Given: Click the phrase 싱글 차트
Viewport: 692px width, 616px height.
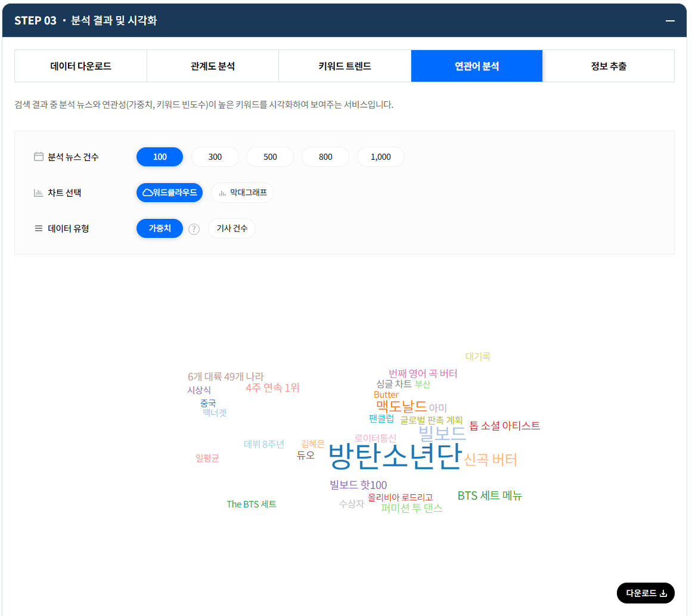Looking at the screenshot, I should [393, 384].
